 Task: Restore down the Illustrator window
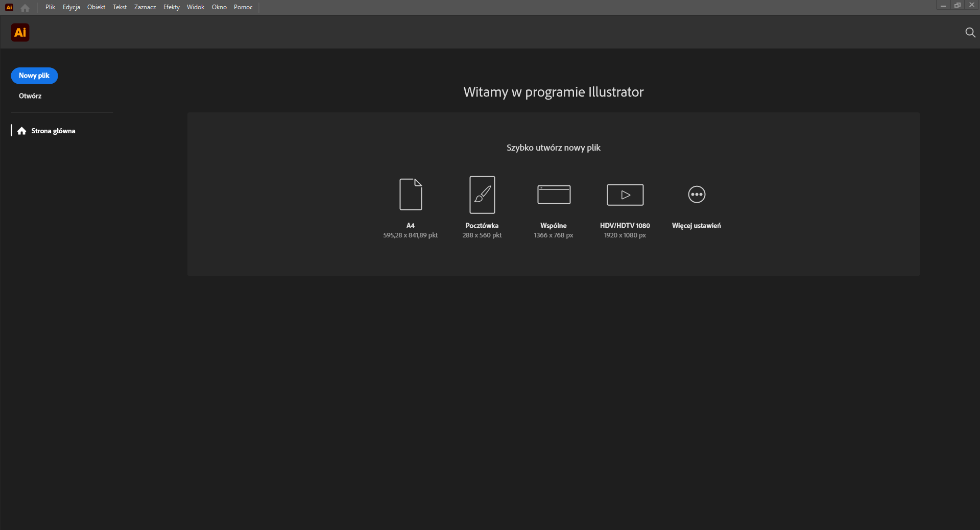(x=958, y=5)
